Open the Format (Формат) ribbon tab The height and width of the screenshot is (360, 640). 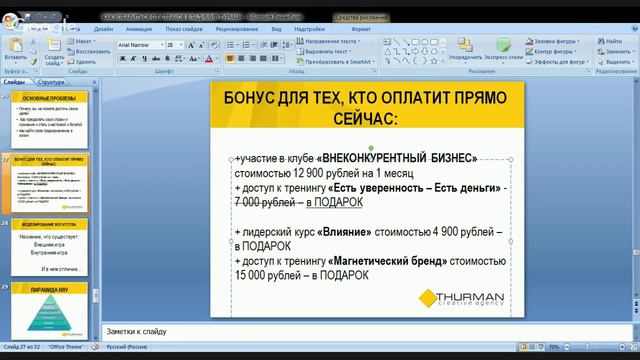coord(361,29)
